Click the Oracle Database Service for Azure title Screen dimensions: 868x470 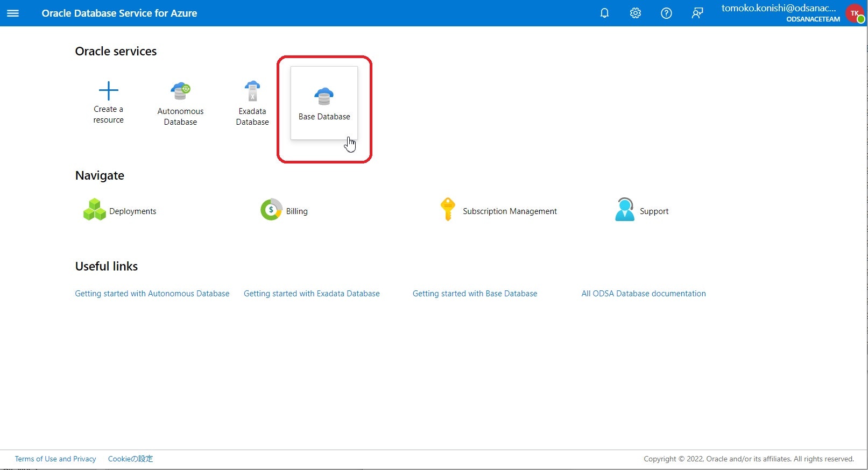(119, 13)
